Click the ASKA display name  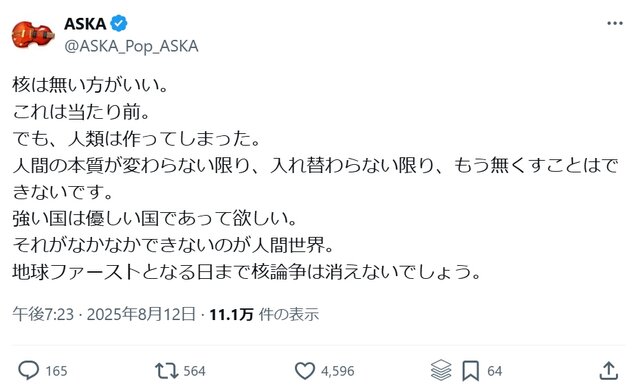click(x=85, y=24)
